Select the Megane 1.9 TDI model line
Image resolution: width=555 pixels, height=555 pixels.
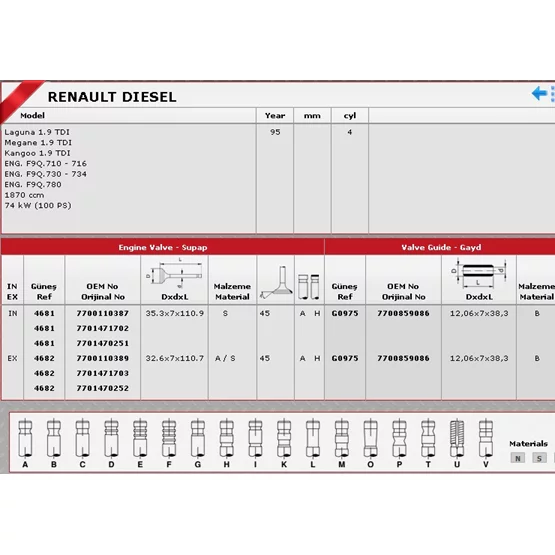(x=38, y=143)
